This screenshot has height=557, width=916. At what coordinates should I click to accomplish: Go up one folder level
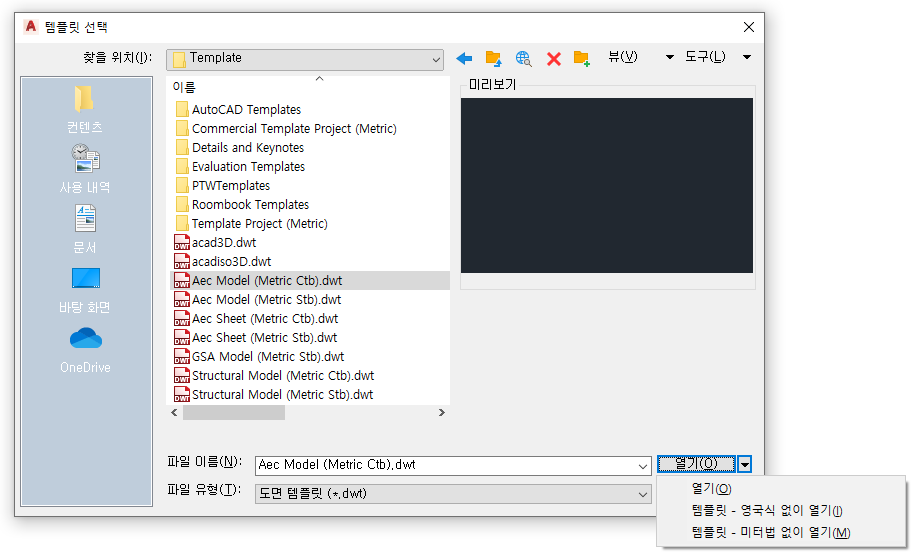pyautogui.click(x=494, y=58)
